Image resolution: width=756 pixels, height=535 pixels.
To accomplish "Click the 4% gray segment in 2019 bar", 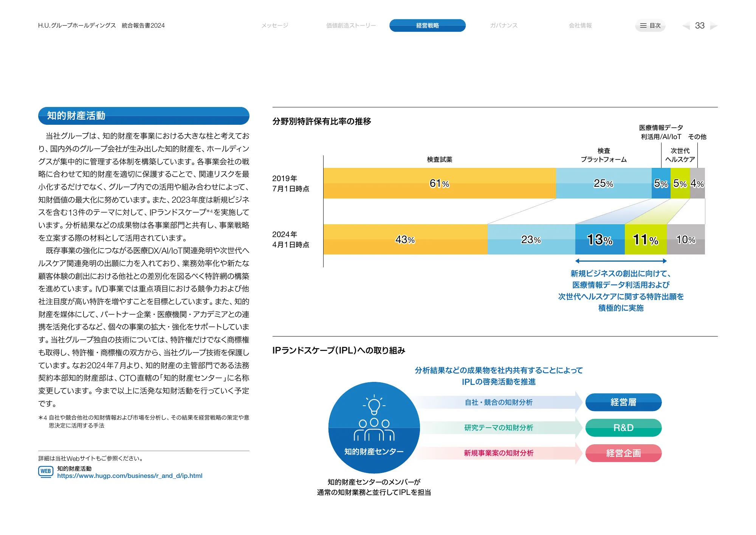I will [x=697, y=183].
